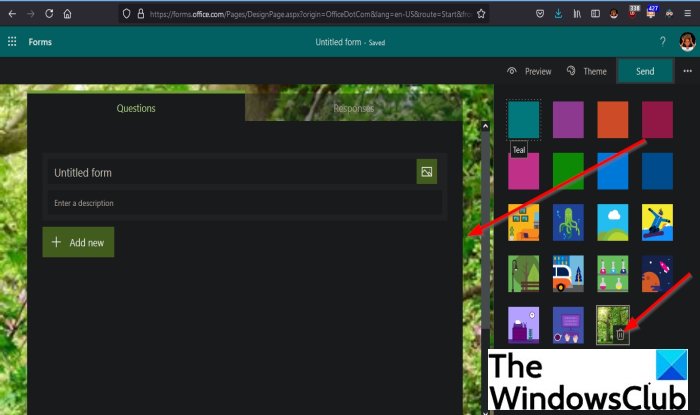
Task: Toggle the browser sidebar view
Action: pos(595,14)
